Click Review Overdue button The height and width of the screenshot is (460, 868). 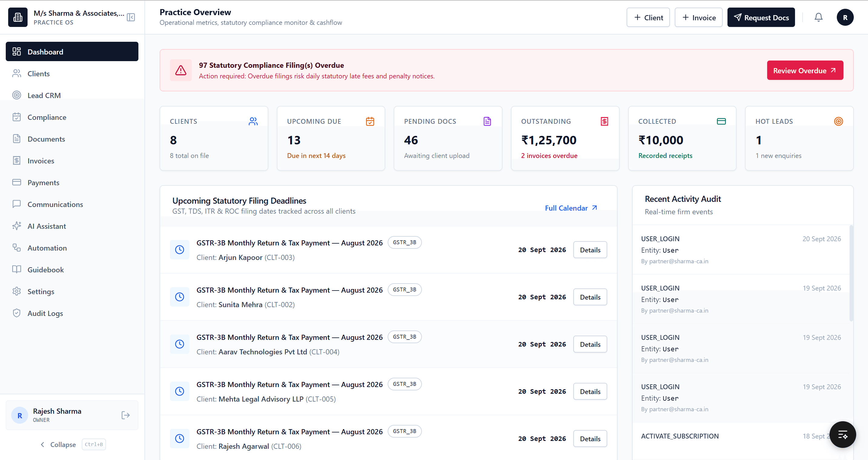[805, 71]
